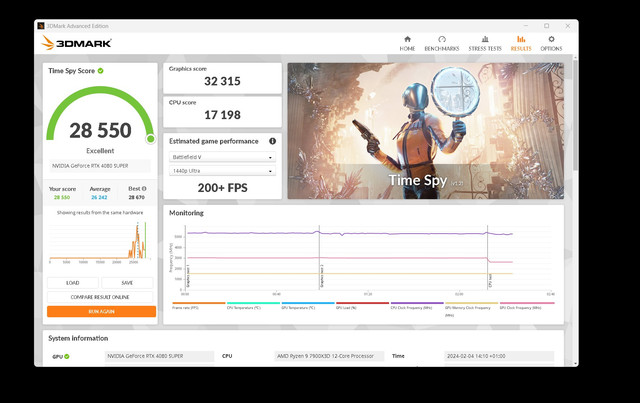
Task: Click the 200+ FPS estimate
Action: coord(222,188)
